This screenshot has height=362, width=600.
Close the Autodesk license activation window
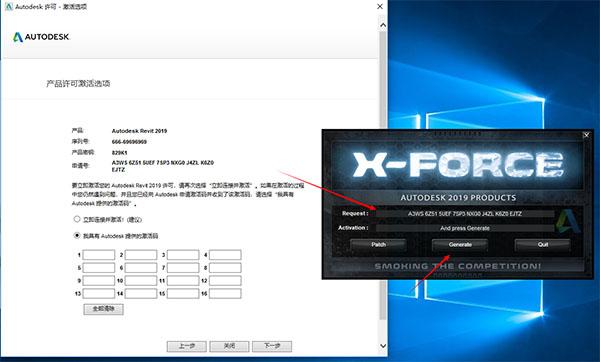tap(380, 7)
